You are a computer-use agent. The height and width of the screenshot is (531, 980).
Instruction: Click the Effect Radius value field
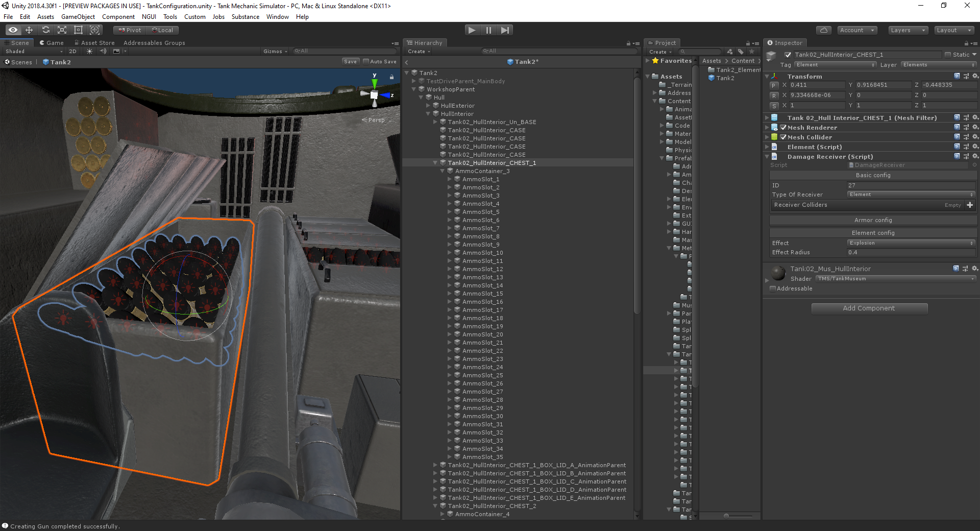coord(911,252)
